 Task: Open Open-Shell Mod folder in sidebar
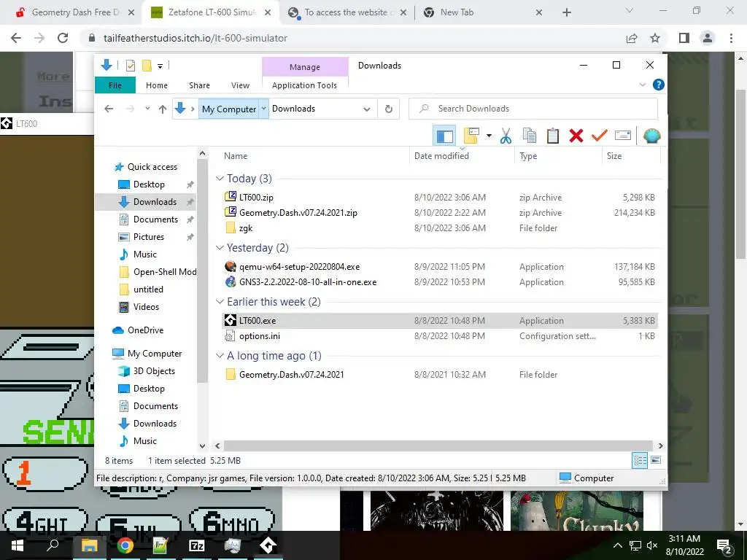[x=164, y=272]
